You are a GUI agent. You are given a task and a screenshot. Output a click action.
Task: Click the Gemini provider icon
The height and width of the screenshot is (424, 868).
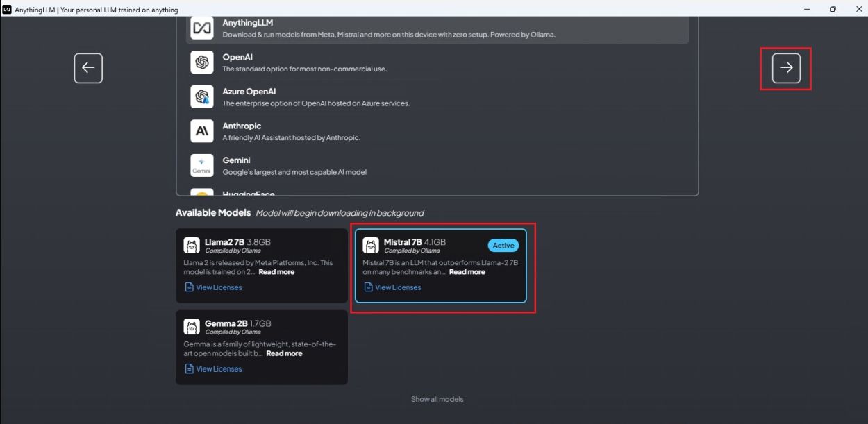tap(202, 165)
